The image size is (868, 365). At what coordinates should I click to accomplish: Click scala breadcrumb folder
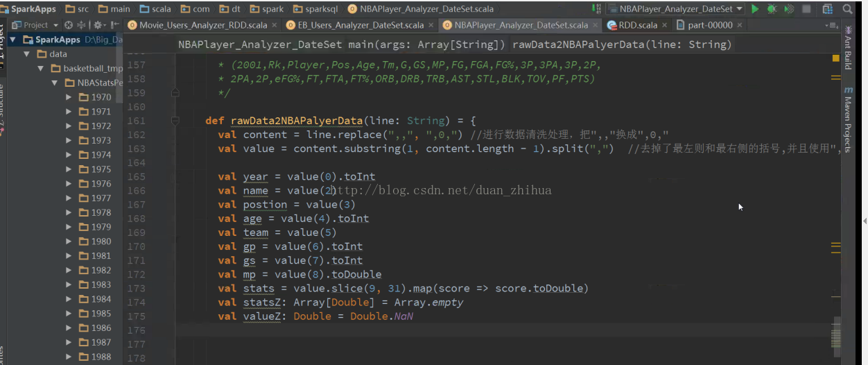[155, 9]
